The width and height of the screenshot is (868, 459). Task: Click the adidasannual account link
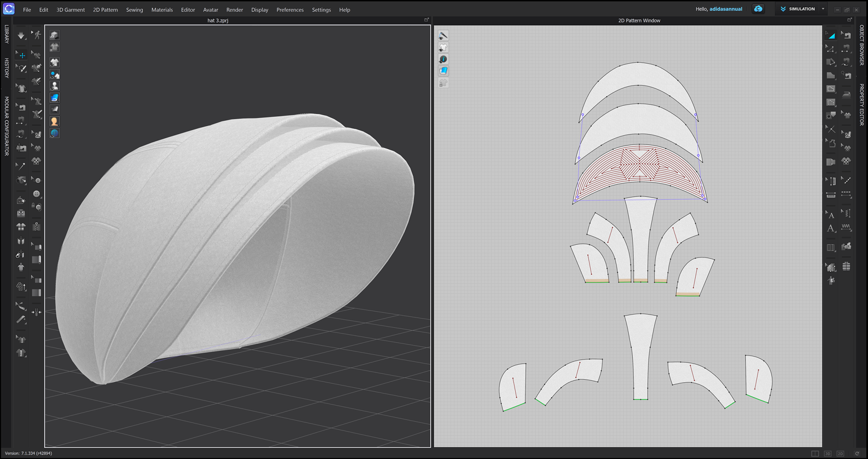[x=726, y=9]
